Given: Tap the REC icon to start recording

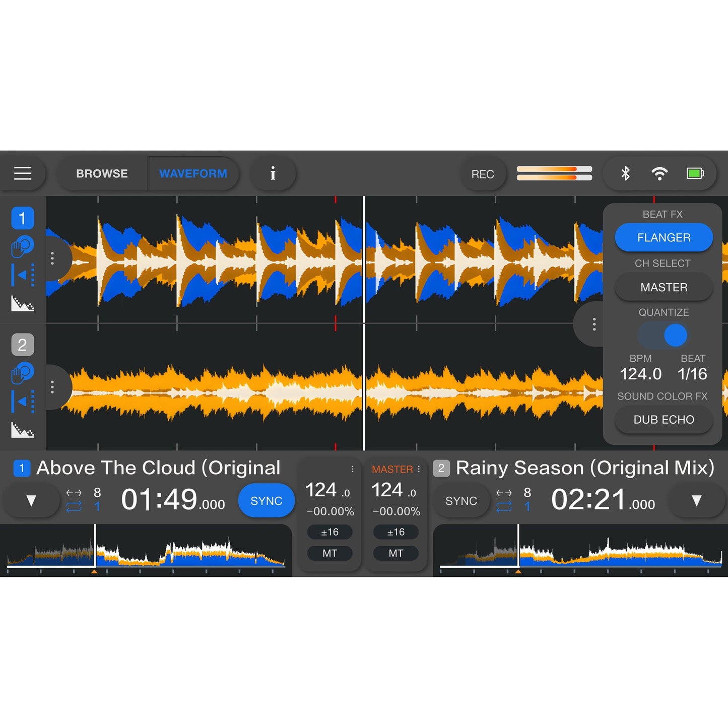Looking at the screenshot, I should (x=483, y=173).
